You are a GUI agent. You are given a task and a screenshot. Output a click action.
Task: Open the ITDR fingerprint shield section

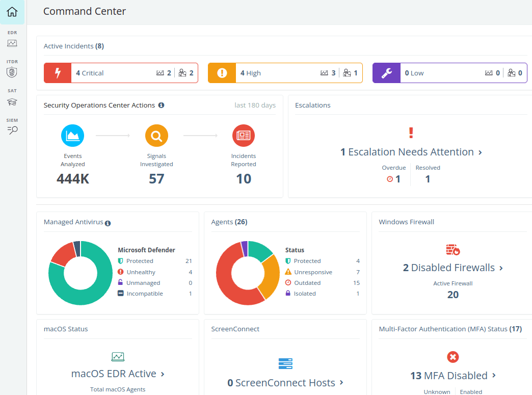(x=12, y=69)
